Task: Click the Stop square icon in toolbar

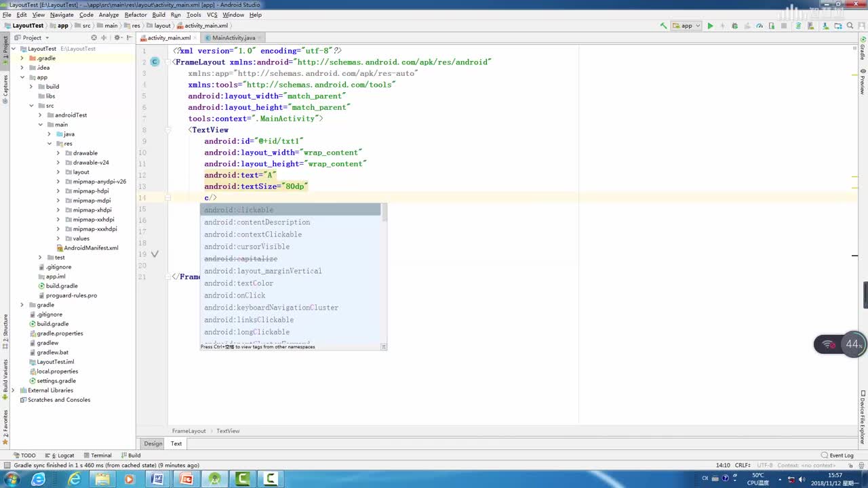Action: point(783,26)
